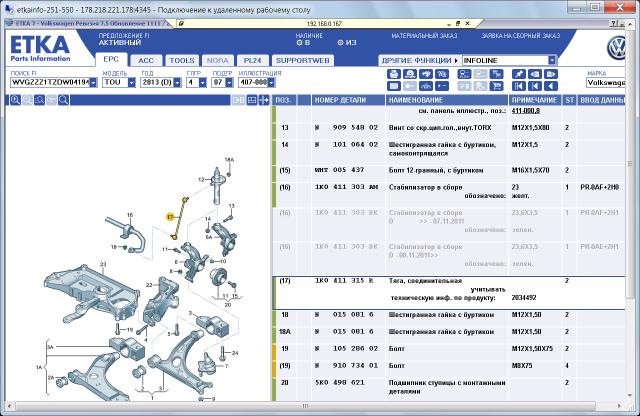Open the PL24 tab
Viewport: 640px width, 416px height.
[x=252, y=60]
